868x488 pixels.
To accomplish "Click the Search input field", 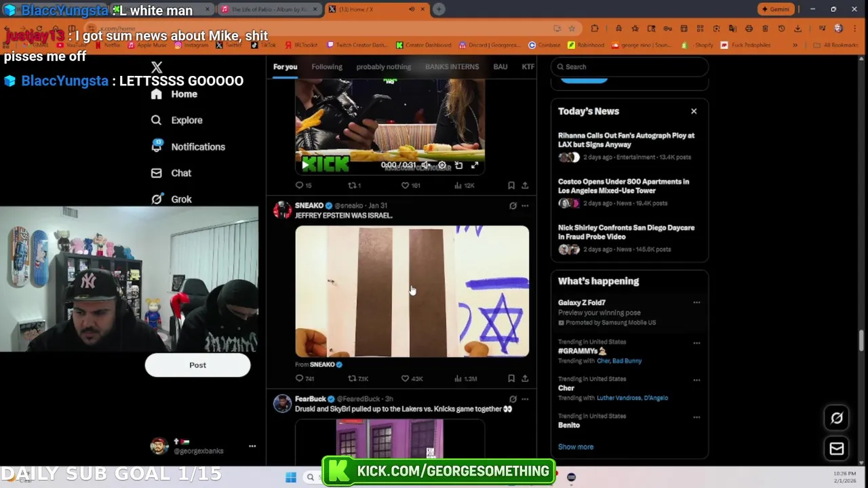I will (630, 67).
